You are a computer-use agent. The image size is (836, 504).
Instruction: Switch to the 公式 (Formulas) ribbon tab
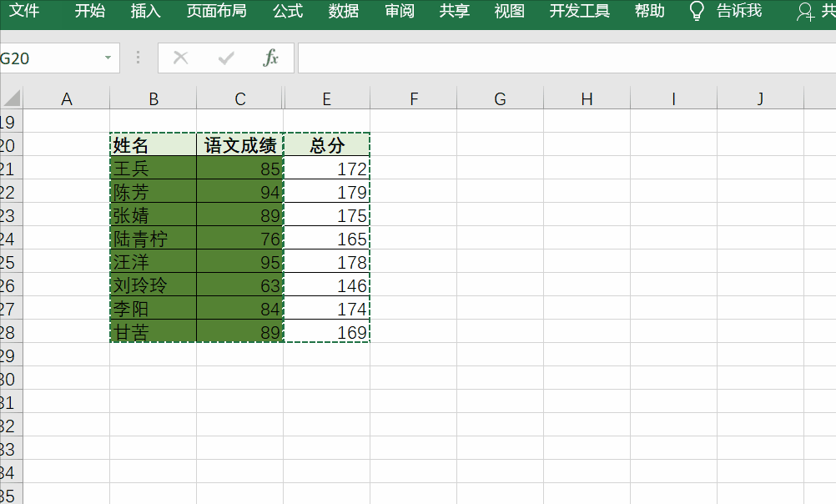[x=287, y=12]
